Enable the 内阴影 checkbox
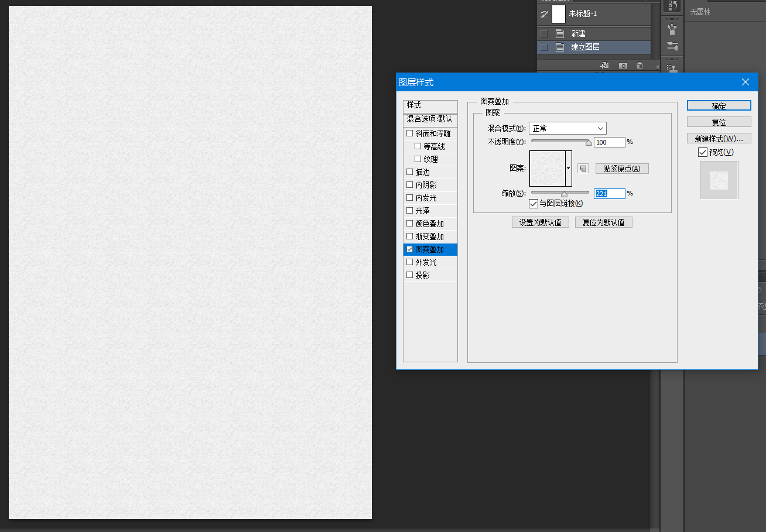 pyautogui.click(x=410, y=185)
